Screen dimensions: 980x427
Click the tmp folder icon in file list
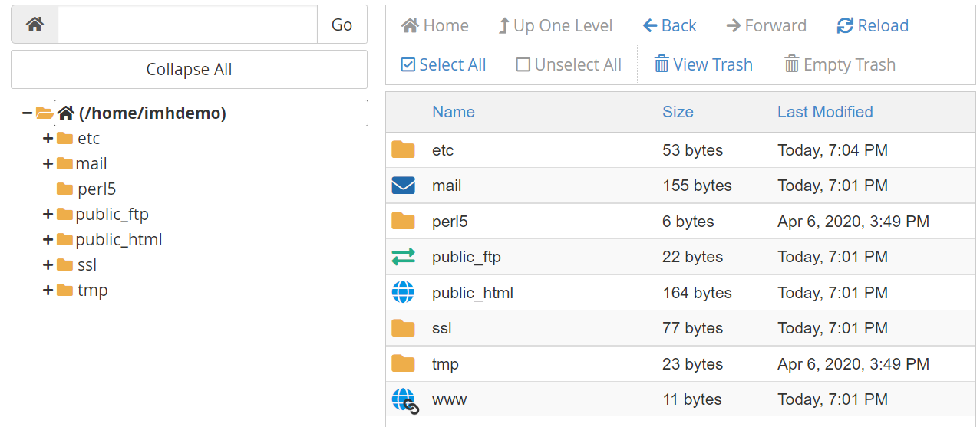403,363
